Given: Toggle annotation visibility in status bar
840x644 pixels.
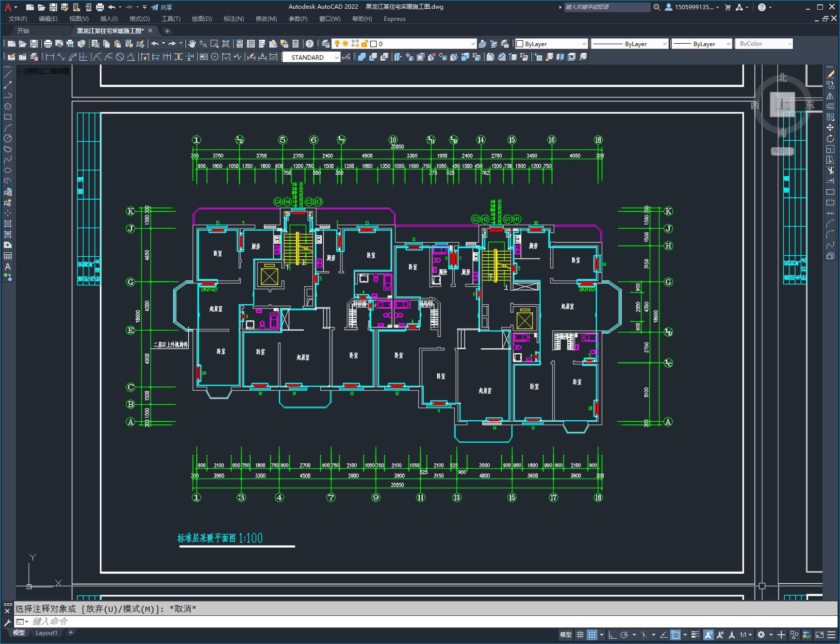Looking at the screenshot, I should point(708,634).
